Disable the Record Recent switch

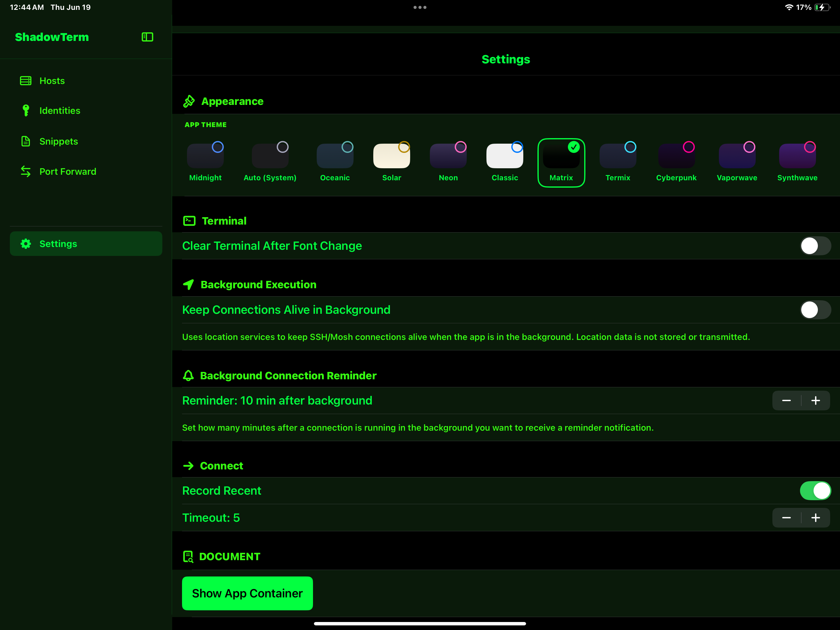tap(815, 491)
